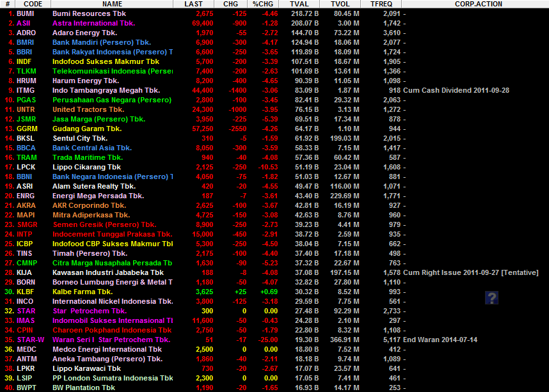Select Lippo Karawaci Tbk name
Image resolution: width=549 pixels, height=392 pixels.
(x=86, y=368)
